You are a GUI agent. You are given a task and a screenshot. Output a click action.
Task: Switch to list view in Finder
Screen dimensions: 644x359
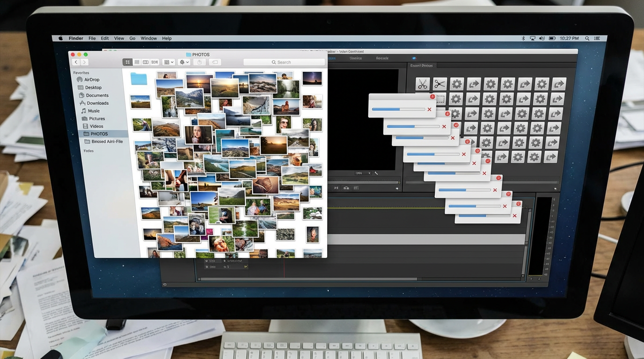(x=137, y=62)
